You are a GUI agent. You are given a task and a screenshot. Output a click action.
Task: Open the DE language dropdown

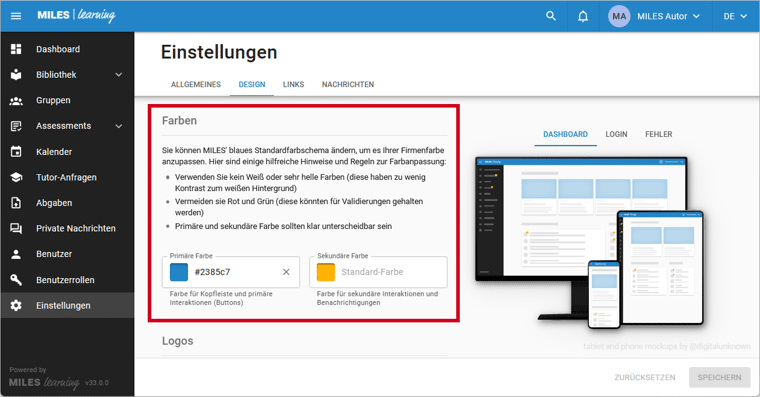735,16
